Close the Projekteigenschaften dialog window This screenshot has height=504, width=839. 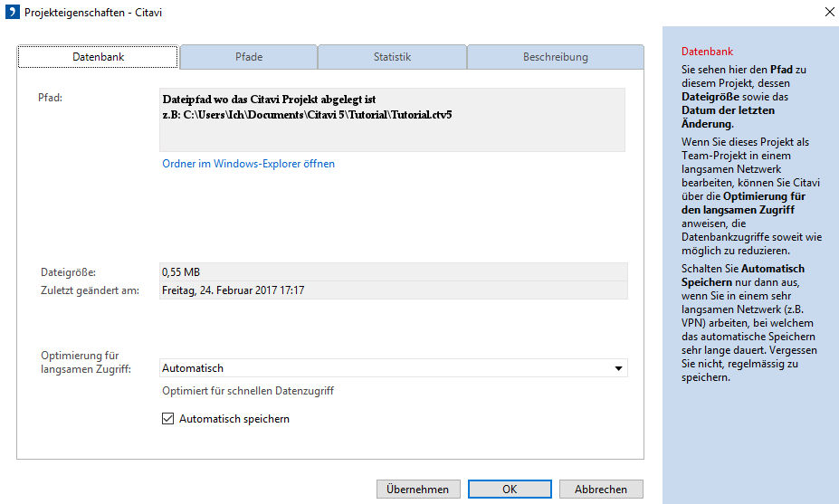pyautogui.click(x=829, y=12)
